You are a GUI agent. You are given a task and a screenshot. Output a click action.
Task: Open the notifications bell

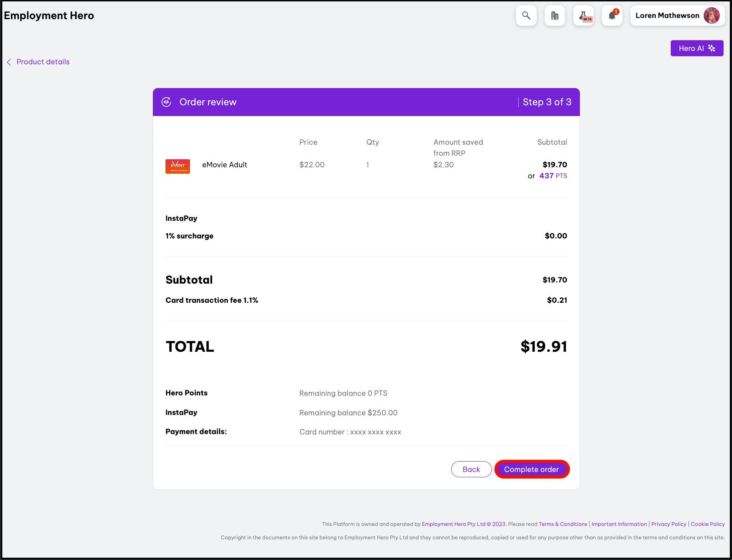coord(612,16)
